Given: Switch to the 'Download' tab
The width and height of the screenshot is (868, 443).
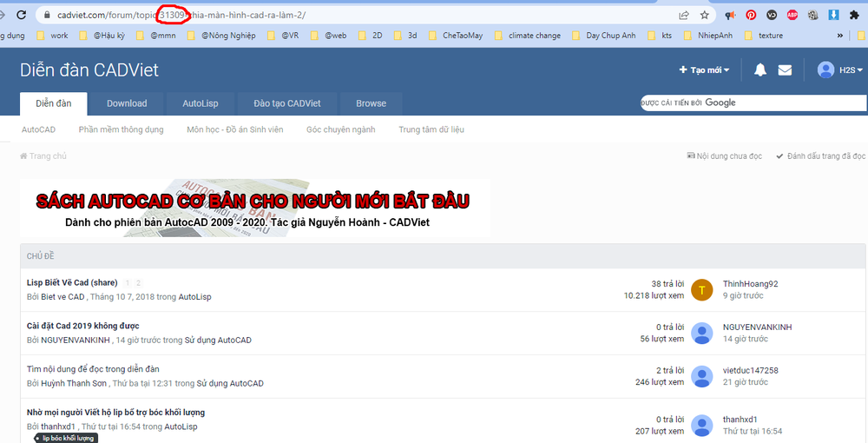Looking at the screenshot, I should (x=127, y=103).
